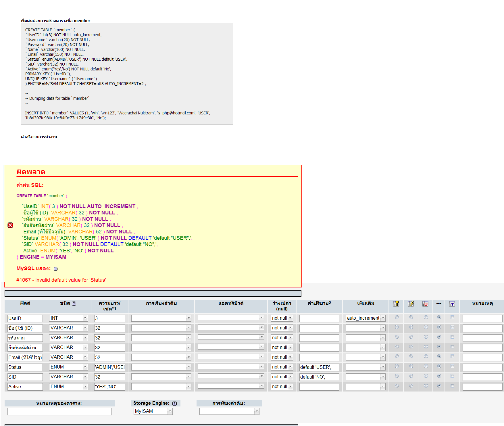Click the SID field name input
This screenshot has width=504, height=426.
25,377
